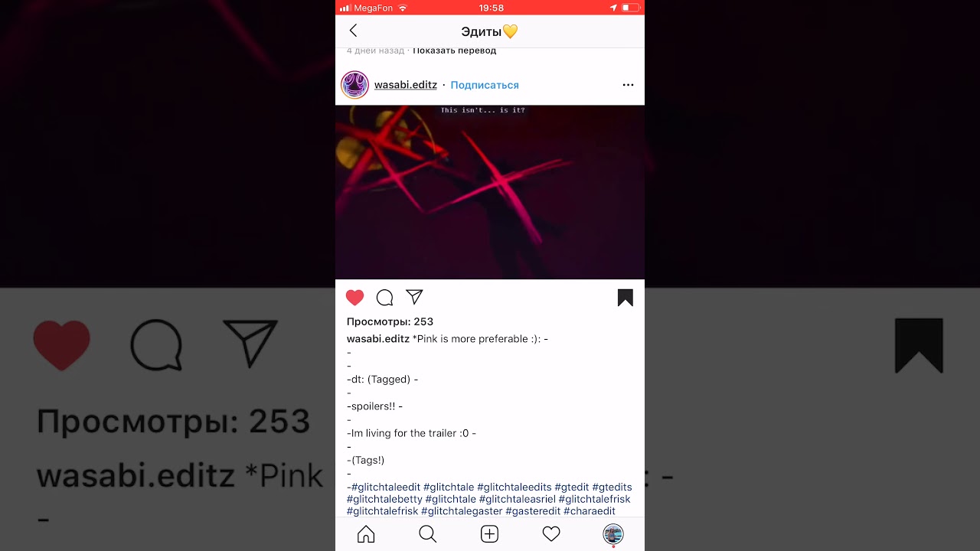This screenshot has width=980, height=551.
Task: Open the three-dots post options menu
Action: click(628, 85)
